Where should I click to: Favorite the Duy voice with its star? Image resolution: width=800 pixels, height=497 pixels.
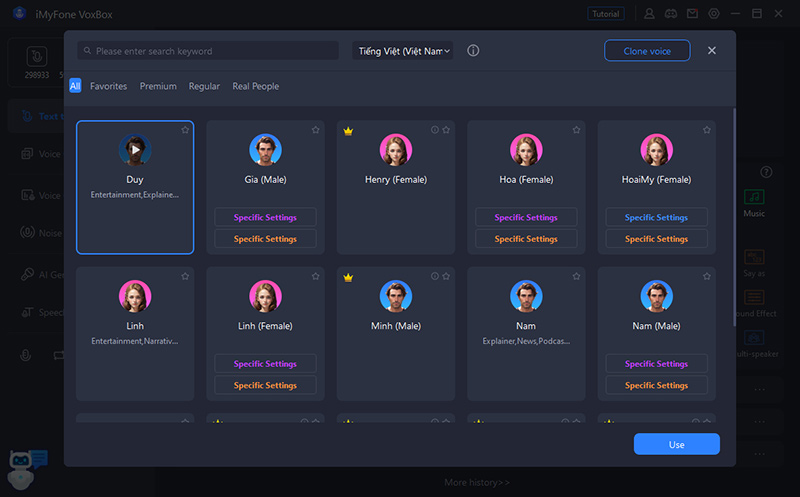click(x=185, y=130)
